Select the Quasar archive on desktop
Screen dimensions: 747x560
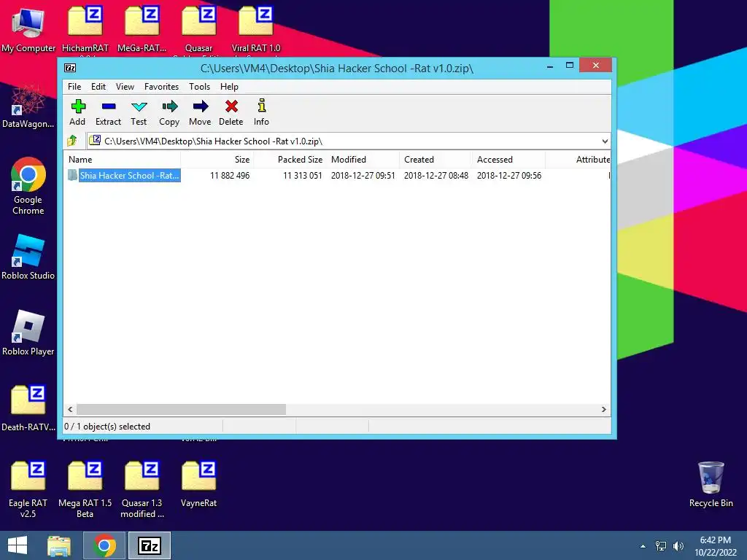pos(198,29)
